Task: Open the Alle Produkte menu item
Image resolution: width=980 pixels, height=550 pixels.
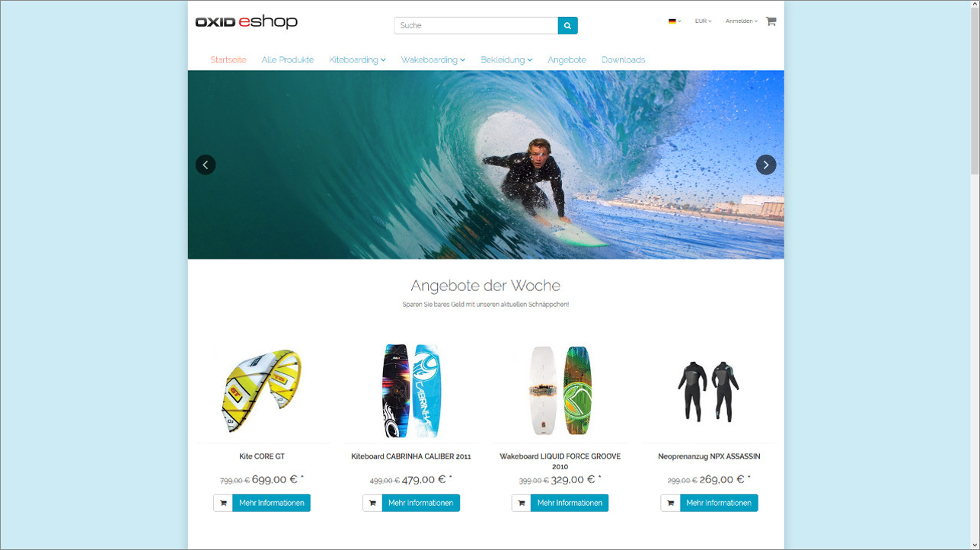Action: click(x=288, y=59)
